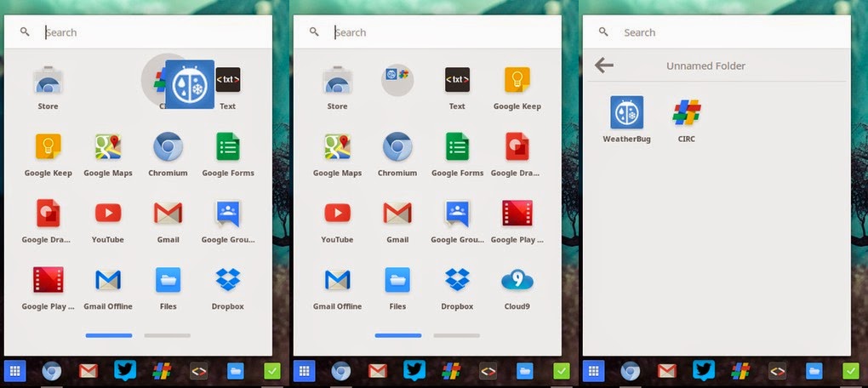The height and width of the screenshot is (388, 868).
Task: Open WeatherBug inside Unnamed Folder
Action: [x=626, y=112]
